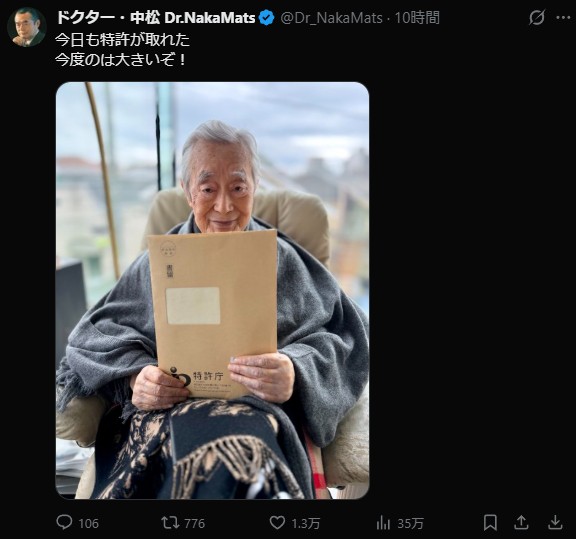Open the profile avatar picture

click(x=27, y=27)
